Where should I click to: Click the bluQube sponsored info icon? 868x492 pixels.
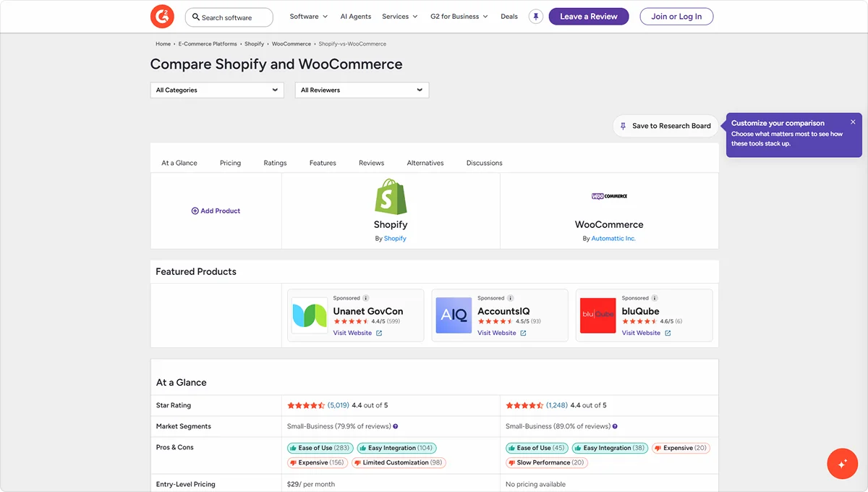pyautogui.click(x=655, y=298)
